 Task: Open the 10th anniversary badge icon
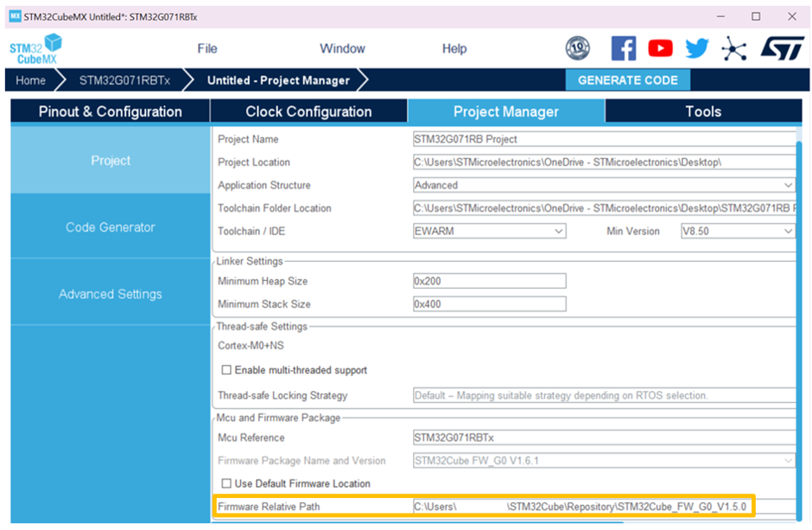pos(577,48)
